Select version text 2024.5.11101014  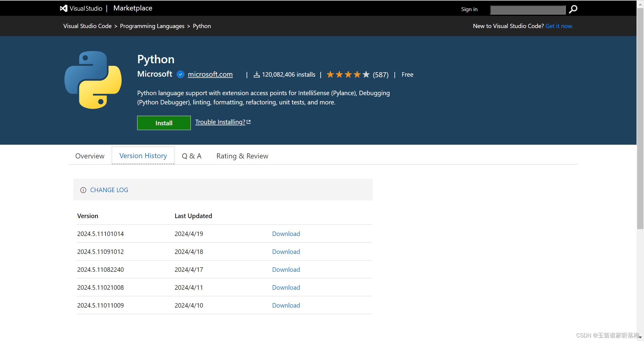point(100,234)
